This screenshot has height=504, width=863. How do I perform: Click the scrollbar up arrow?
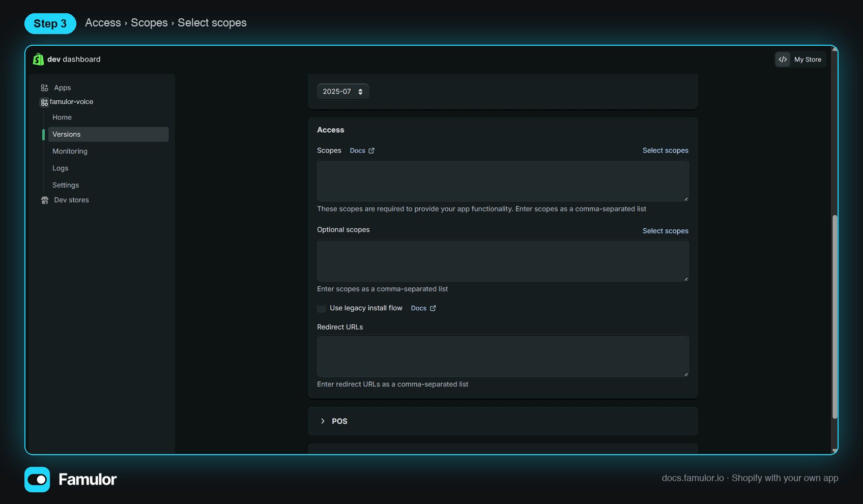click(835, 48)
